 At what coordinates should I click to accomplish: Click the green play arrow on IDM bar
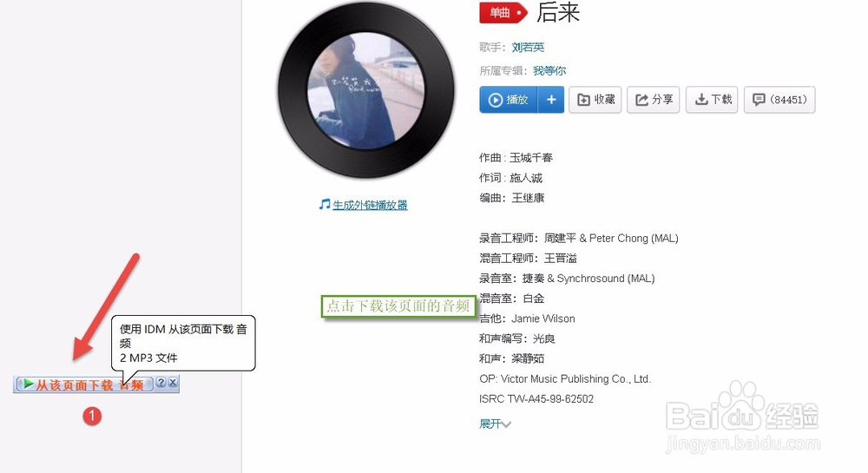coord(28,384)
